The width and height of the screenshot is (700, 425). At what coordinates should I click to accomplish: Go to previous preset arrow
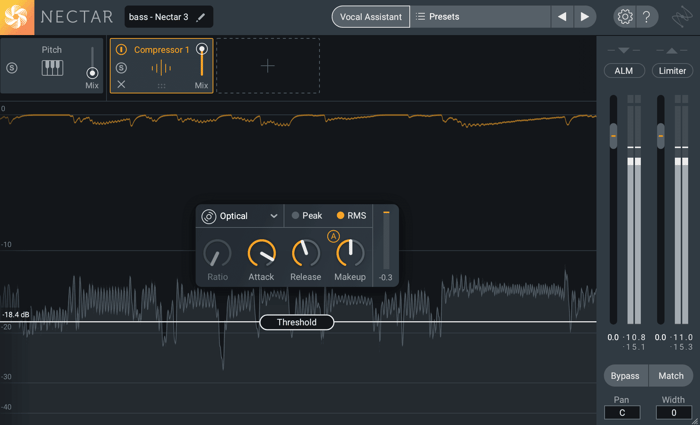click(562, 17)
